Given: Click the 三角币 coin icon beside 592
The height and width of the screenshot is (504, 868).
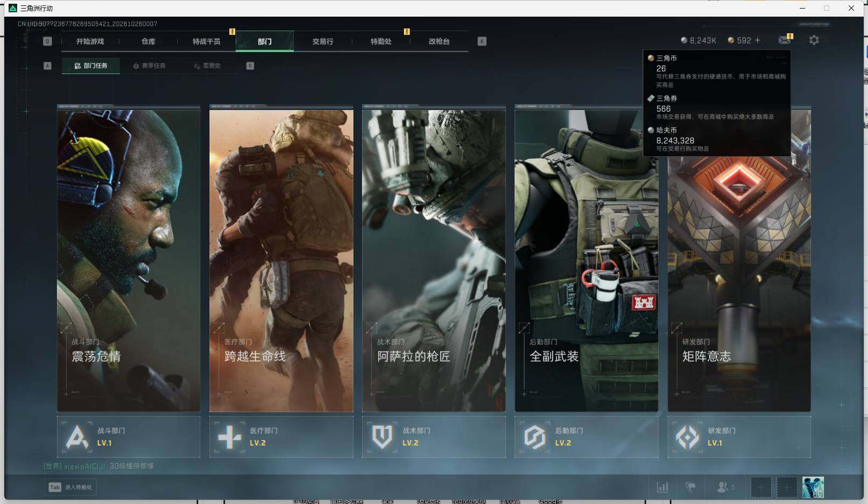Looking at the screenshot, I should coord(730,40).
